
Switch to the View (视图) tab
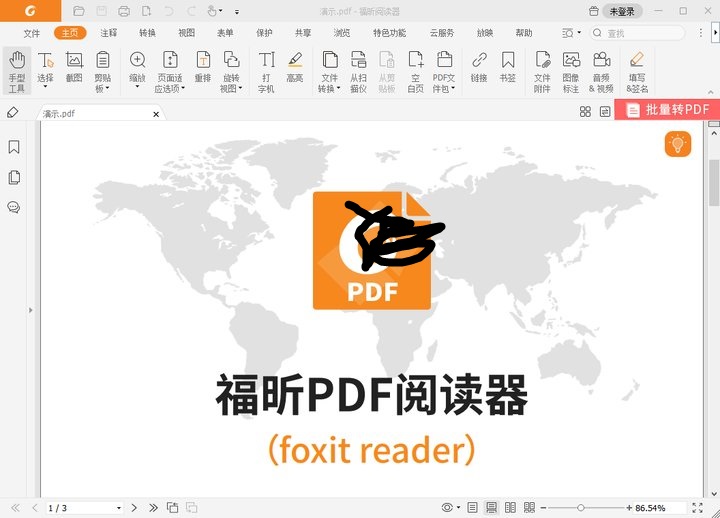(186, 33)
